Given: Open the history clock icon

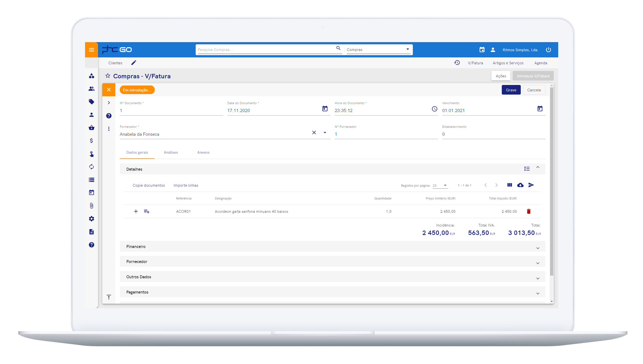Looking at the screenshot, I should pos(457,63).
